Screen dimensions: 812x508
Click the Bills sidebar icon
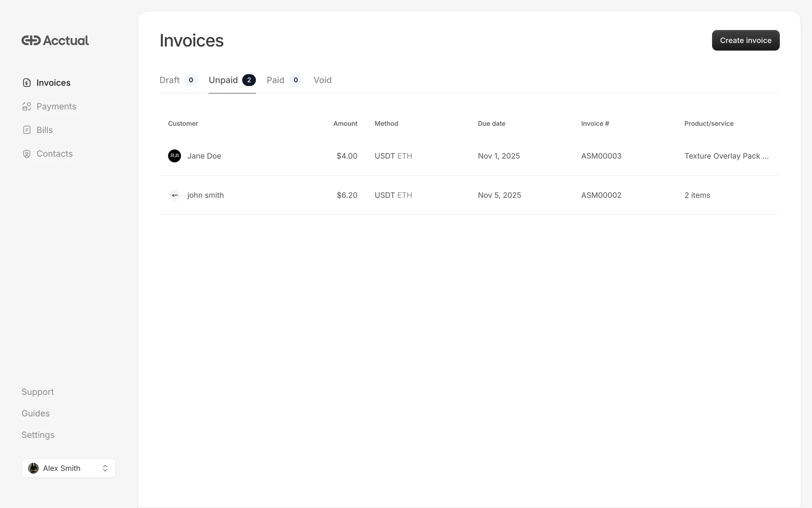point(27,130)
